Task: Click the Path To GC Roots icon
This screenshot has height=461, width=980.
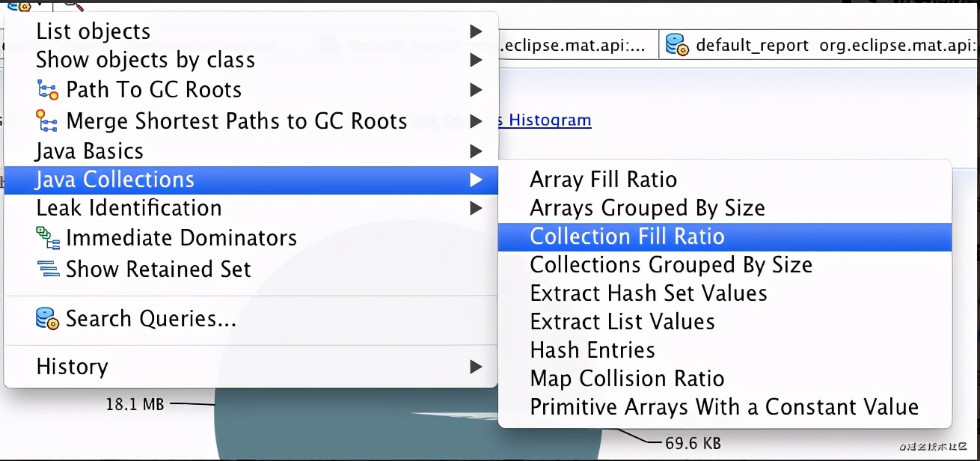Action: tap(47, 91)
